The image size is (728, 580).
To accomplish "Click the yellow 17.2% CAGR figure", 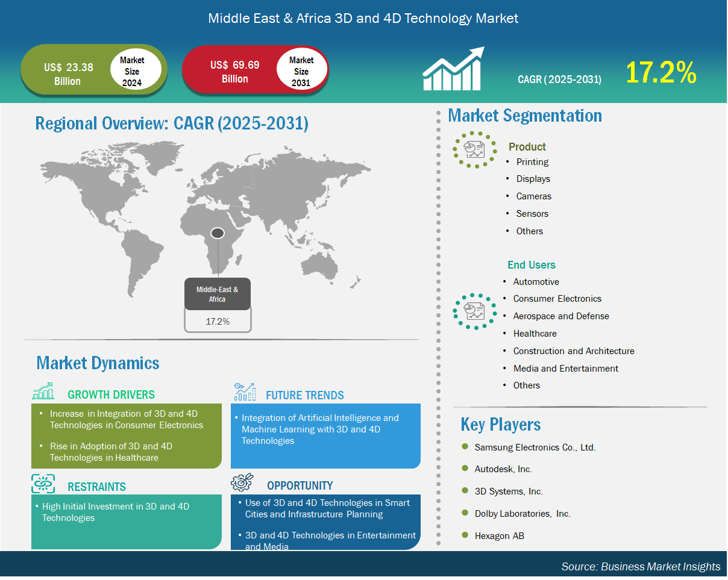I will pyautogui.click(x=661, y=73).
